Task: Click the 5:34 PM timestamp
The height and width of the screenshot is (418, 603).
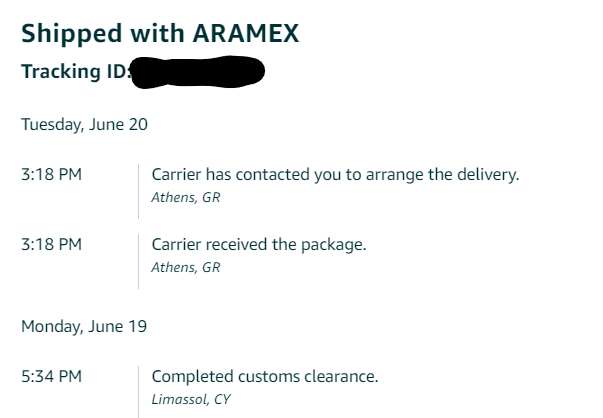Action: coord(52,376)
